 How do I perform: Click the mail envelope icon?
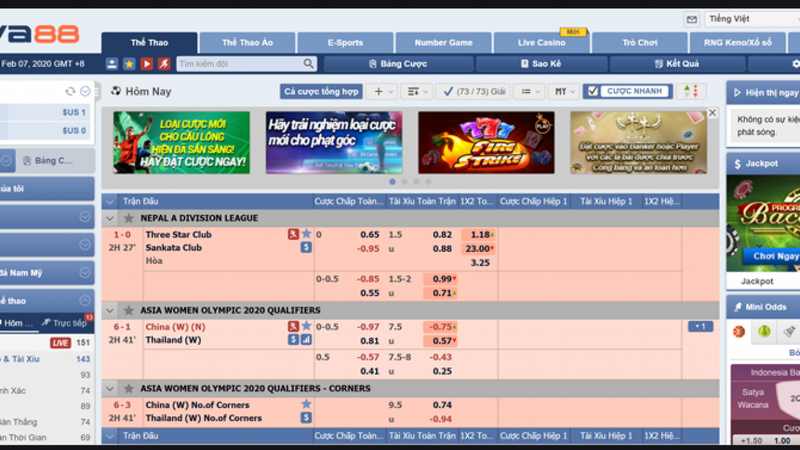[691, 19]
